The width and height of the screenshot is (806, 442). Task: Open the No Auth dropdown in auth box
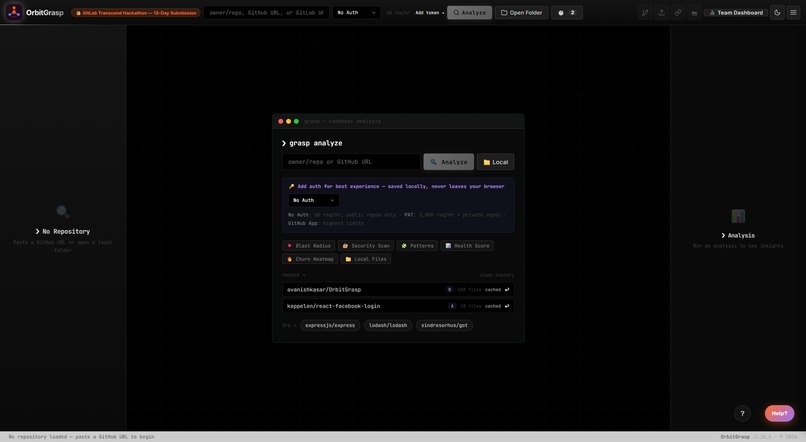[314, 200]
